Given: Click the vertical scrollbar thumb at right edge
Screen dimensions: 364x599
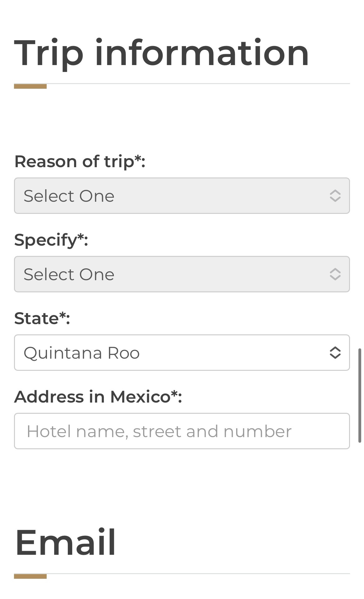Looking at the screenshot, I should 360,395.
